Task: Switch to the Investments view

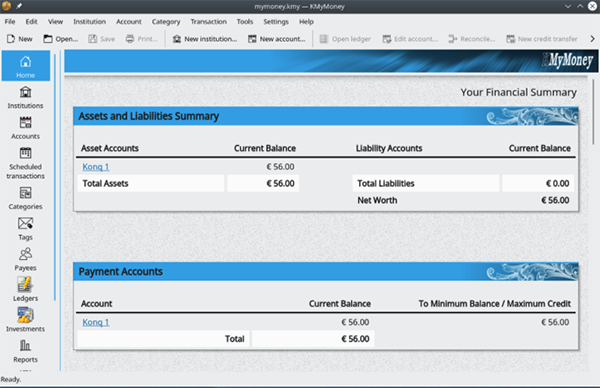Action: (25, 321)
